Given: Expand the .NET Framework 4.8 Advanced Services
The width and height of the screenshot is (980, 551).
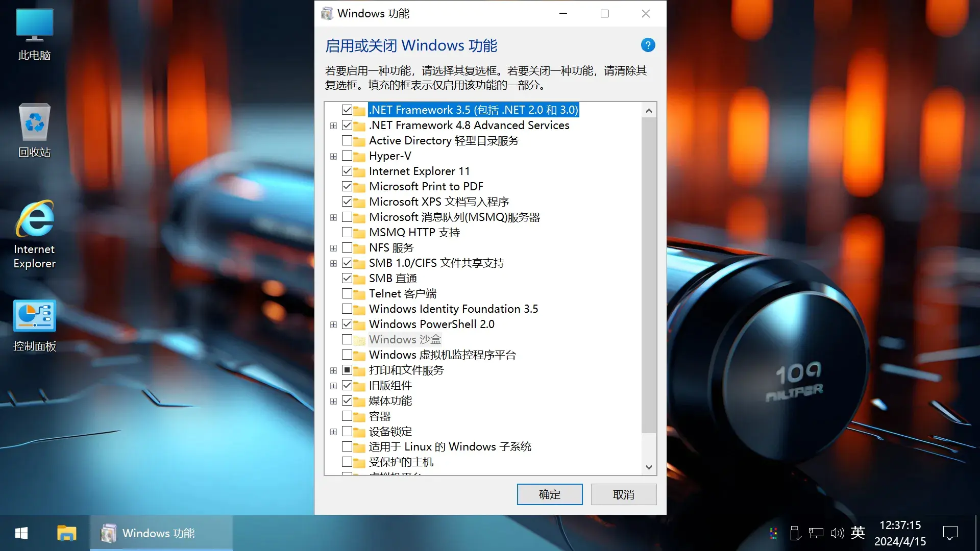Looking at the screenshot, I should point(333,125).
